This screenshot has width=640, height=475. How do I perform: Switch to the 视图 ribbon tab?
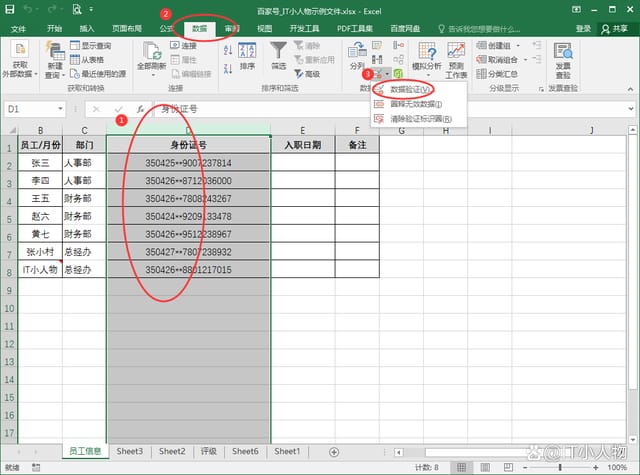tap(264, 29)
